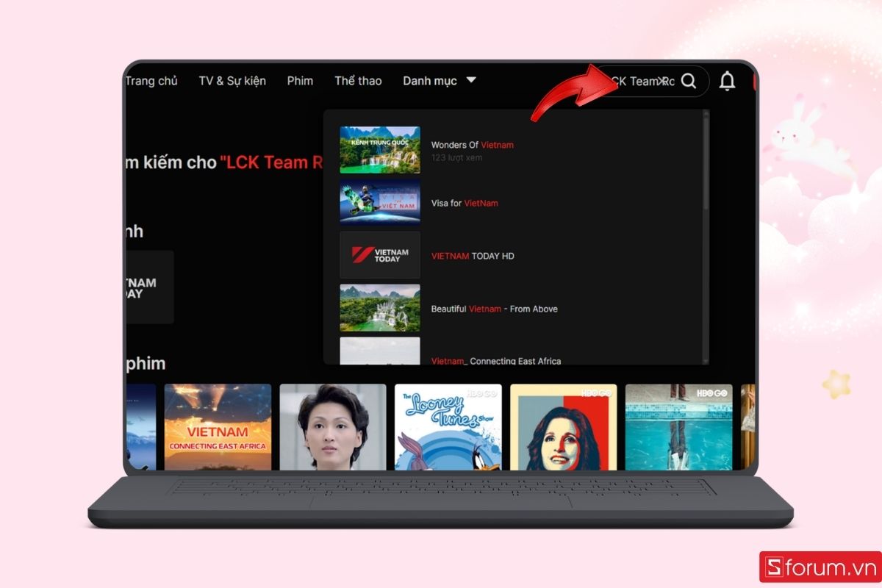
Task: Open Vietnam_ Connecting East Africa suggestion
Action: click(x=496, y=361)
